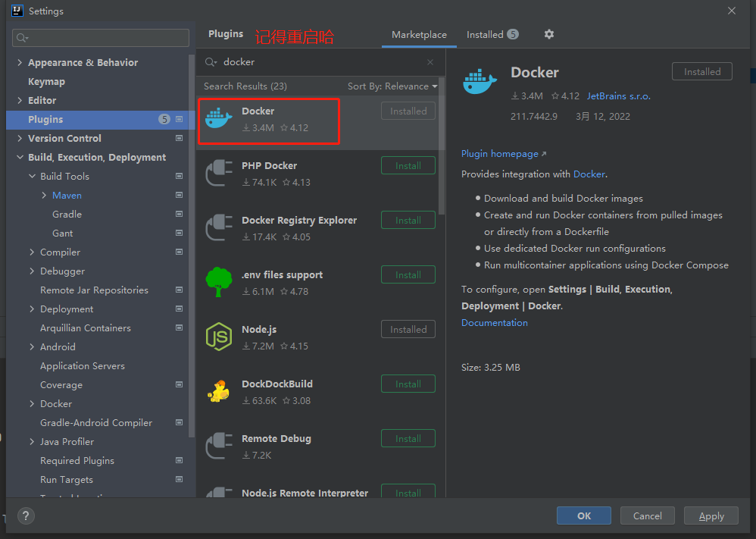This screenshot has width=756, height=539.
Task: Switch to the Installed plugins tab
Action: click(492, 35)
